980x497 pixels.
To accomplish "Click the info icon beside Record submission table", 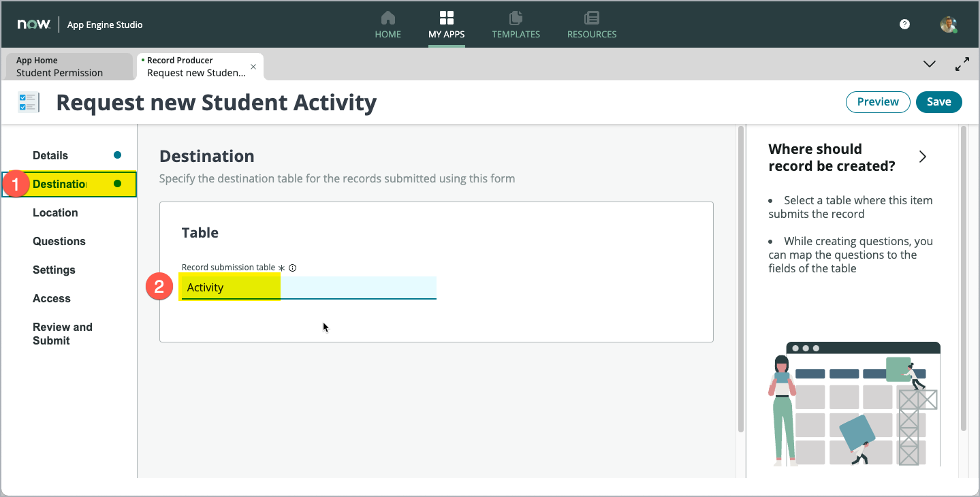I will (x=292, y=268).
